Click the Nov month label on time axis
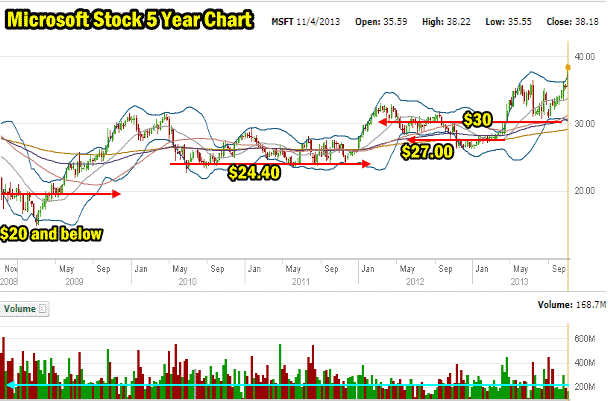The width and height of the screenshot is (608, 401). pyautogui.click(x=11, y=269)
